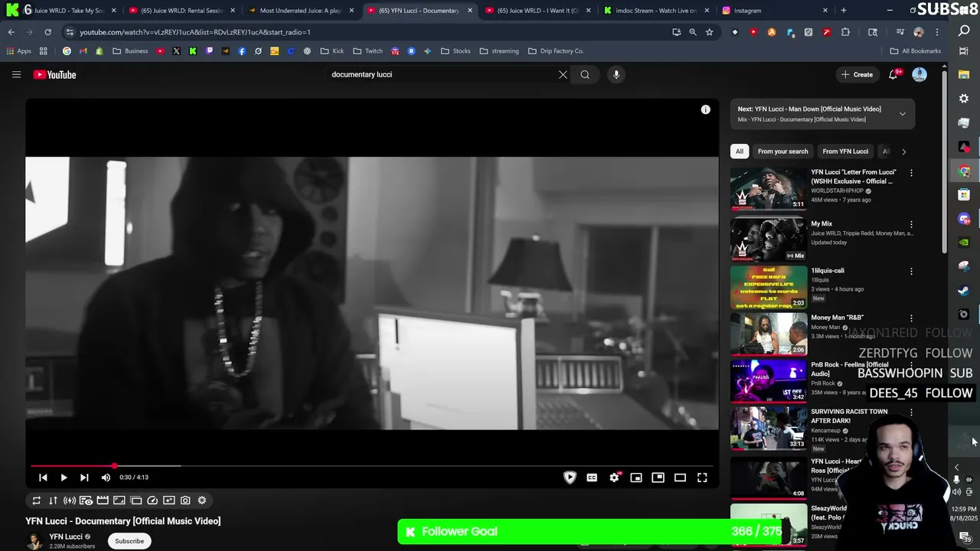This screenshot has width=980, height=551.
Task: Switch to the Instagram browser tab
Action: click(x=775, y=11)
